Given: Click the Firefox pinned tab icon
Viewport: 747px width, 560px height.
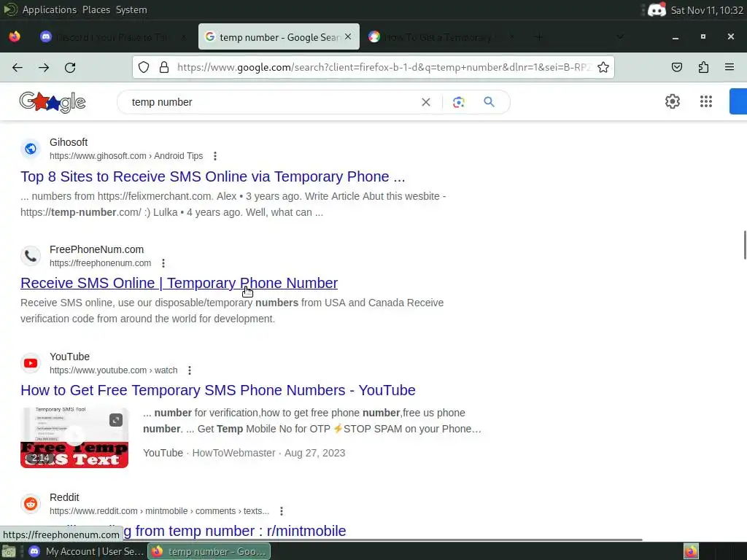Looking at the screenshot, I should [15, 36].
